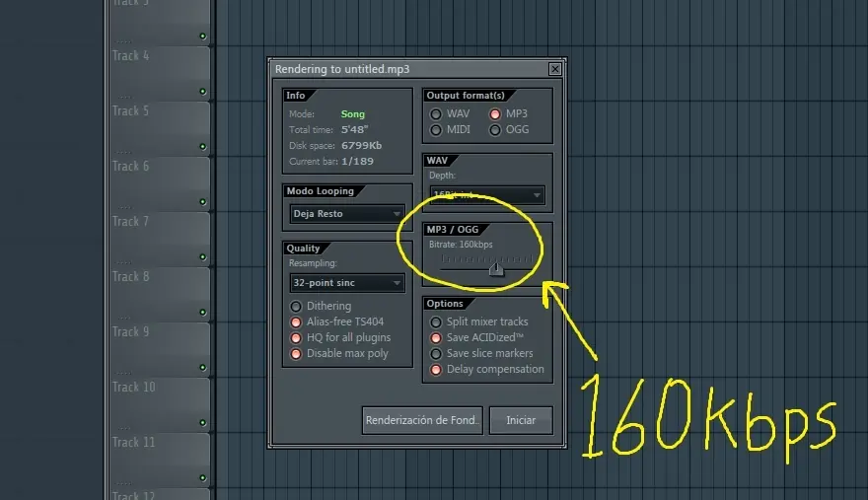
Task: Toggle Save ACIDized option
Action: pos(436,337)
